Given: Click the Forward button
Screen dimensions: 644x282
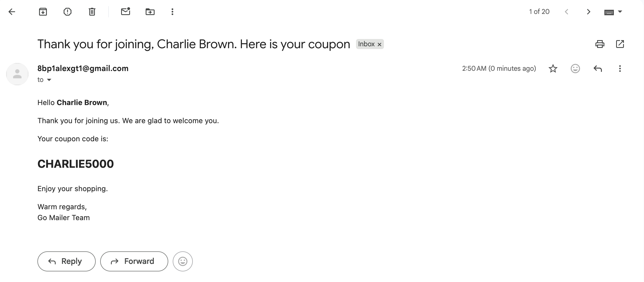Looking at the screenshot, I should point(134,261).
